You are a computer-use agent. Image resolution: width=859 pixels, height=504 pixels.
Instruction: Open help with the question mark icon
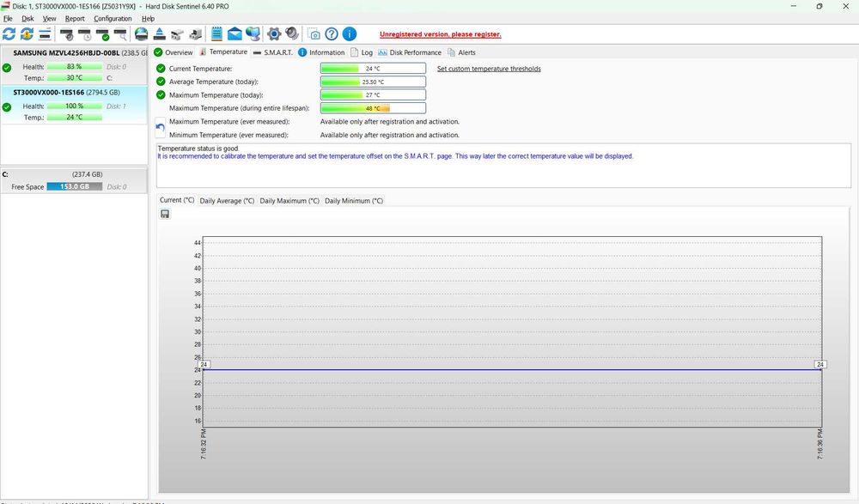coord(332,34)
